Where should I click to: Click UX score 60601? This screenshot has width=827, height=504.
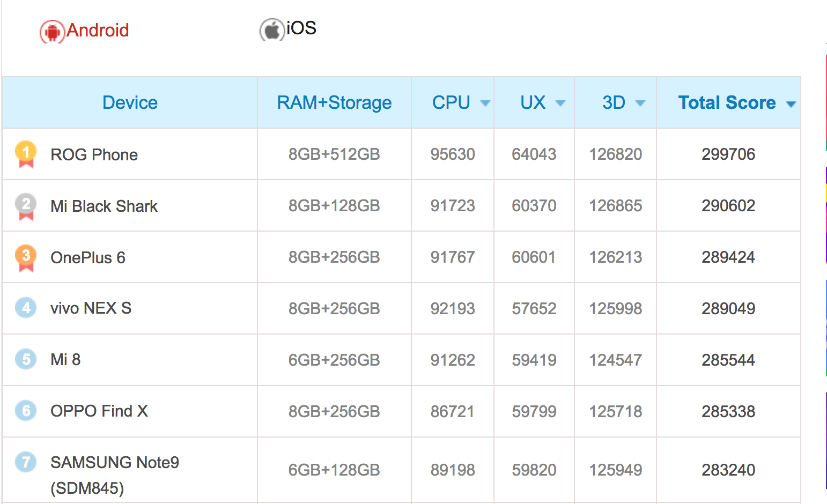pos(534,257)
